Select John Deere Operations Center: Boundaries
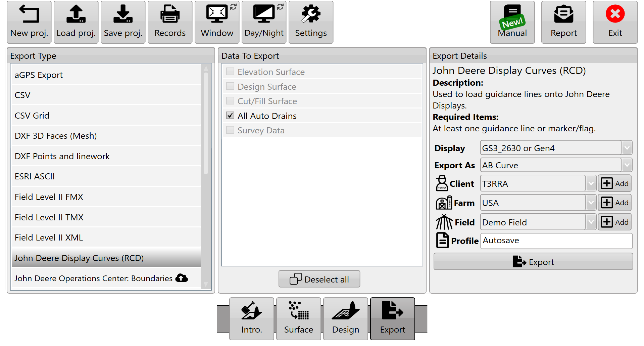The image size is (644, 346). pos(106,278)
